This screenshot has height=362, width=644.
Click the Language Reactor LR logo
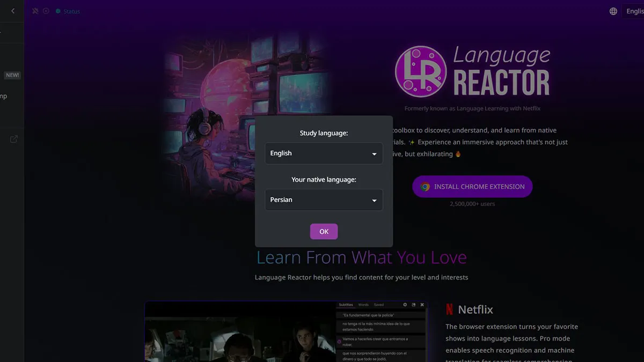(420, 71)
